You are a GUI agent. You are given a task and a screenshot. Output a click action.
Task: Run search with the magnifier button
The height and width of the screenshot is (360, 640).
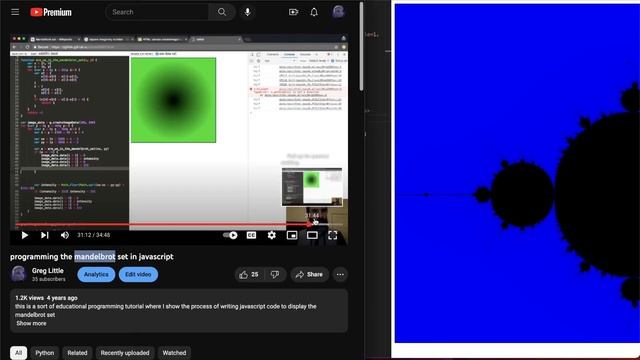pyautogui.click(x=222, y=12)
